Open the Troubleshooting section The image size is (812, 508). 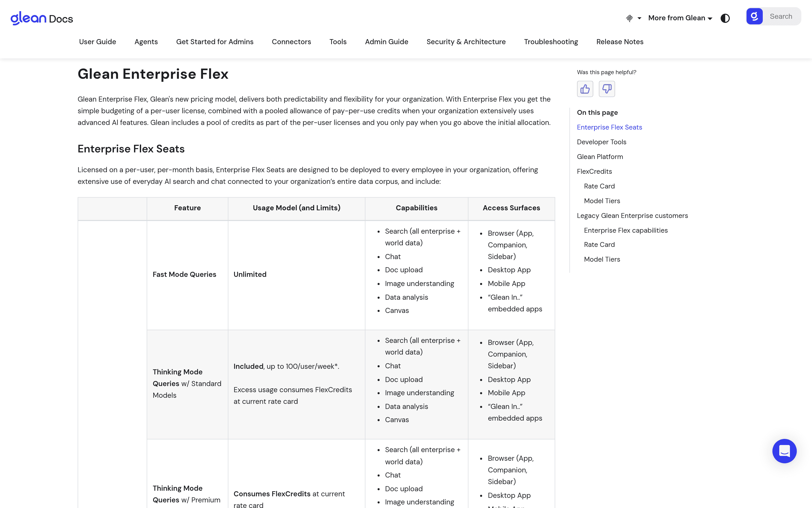(551, 42)
